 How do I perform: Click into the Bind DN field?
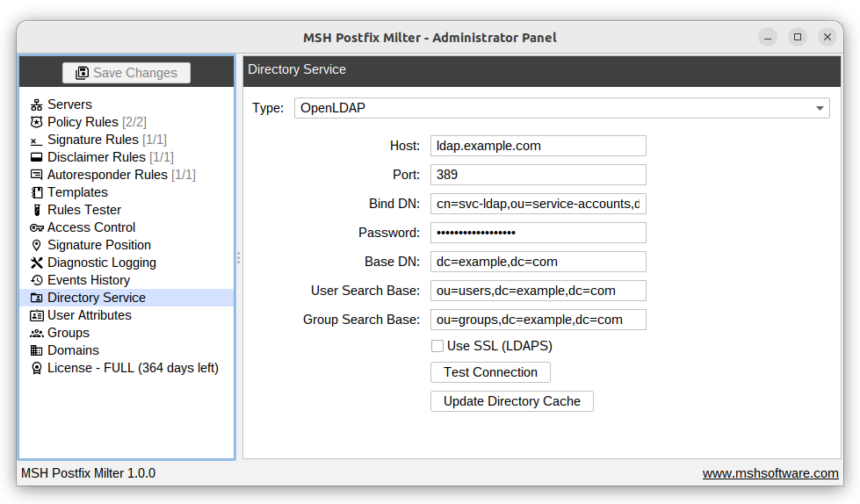point(538,204)
